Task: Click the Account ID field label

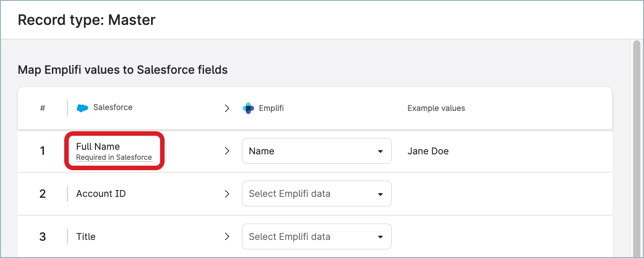Action: point(101,194)
